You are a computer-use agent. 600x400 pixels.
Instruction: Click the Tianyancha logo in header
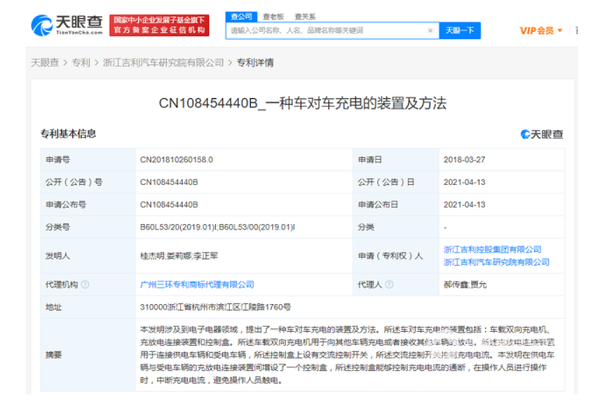[67, 25]
